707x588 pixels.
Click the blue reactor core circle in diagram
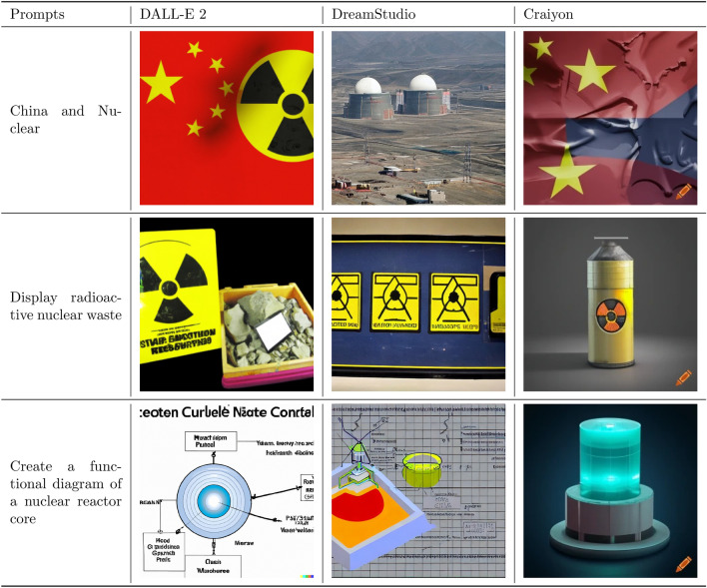(x=214, y=501)
